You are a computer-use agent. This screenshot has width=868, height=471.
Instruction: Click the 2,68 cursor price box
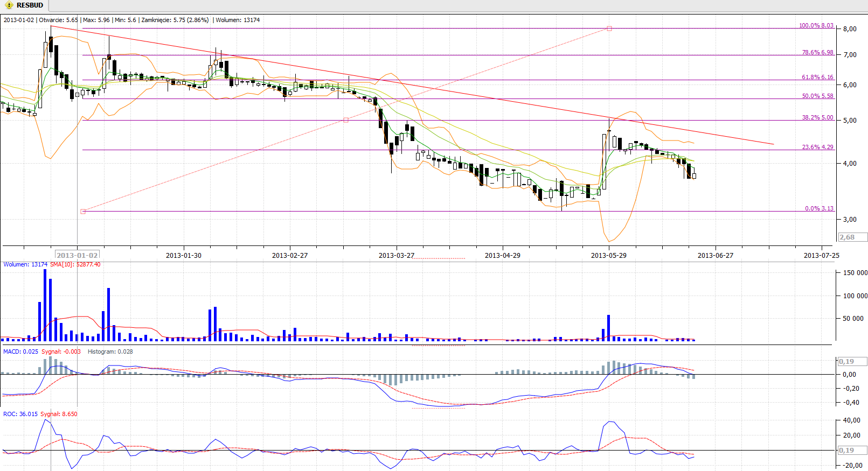[x=853, y=237]
